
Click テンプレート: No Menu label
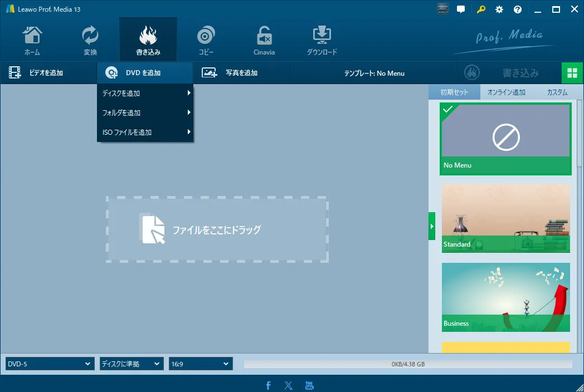click(x=374, y=73)
